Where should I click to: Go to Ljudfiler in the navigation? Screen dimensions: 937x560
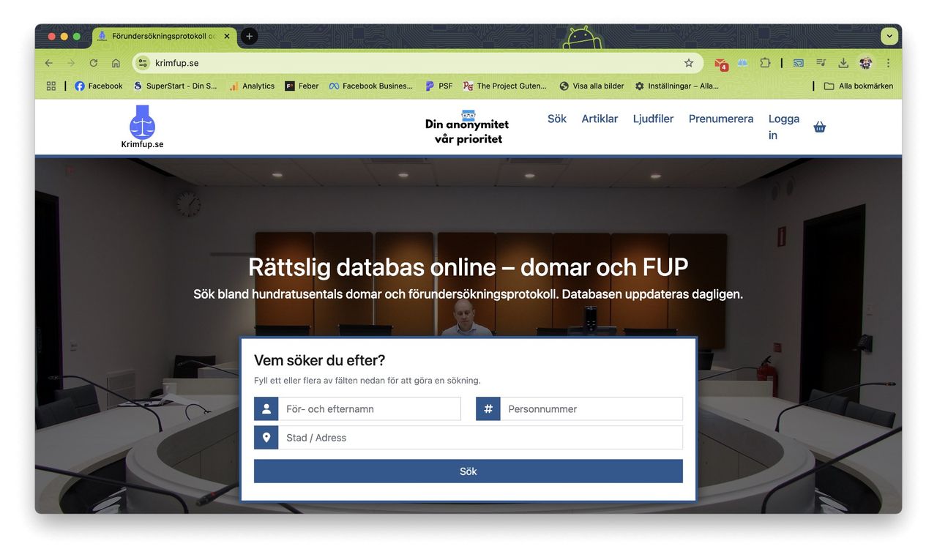[x=653, y=119]
